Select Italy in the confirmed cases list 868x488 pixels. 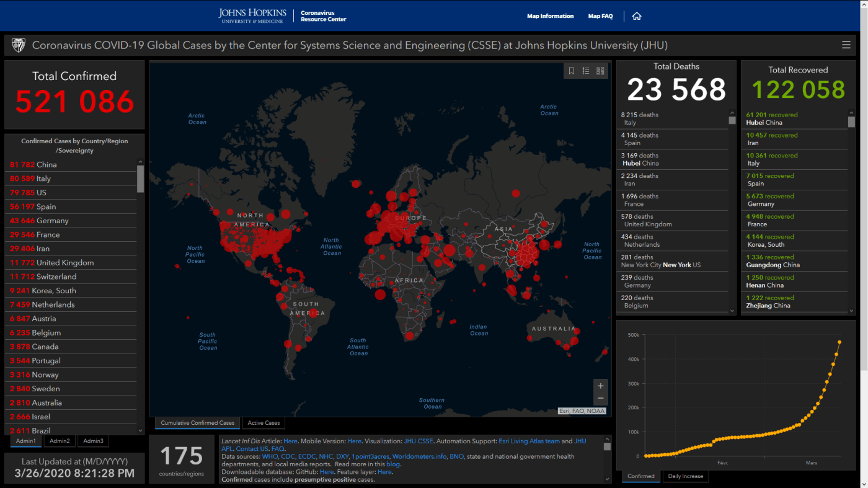43,179
